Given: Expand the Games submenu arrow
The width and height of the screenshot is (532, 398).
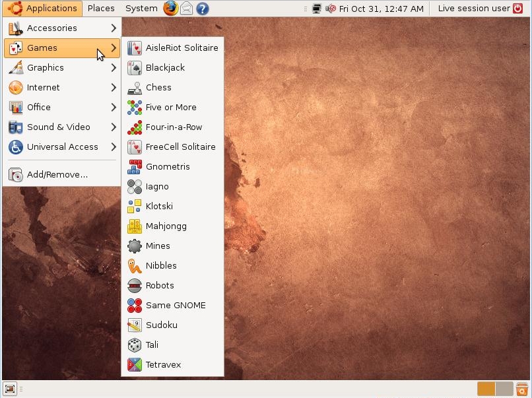Looking at the screenshot, I should tap(114, 48).
